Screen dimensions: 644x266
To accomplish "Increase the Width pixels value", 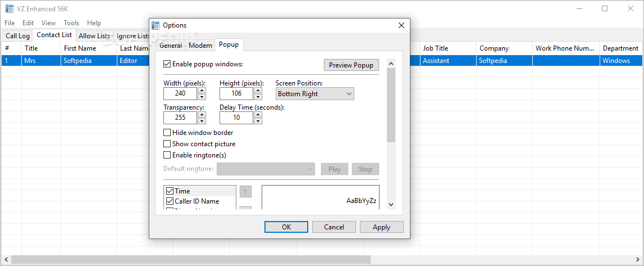I will (202, 91).
